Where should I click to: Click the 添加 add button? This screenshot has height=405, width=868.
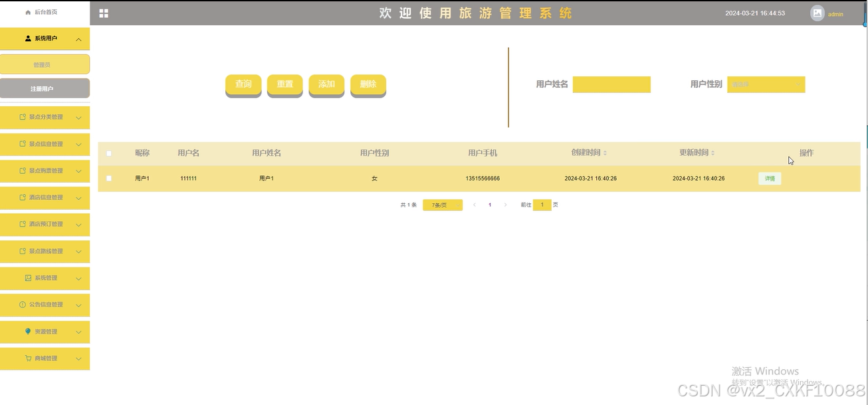tap(326, 85)
